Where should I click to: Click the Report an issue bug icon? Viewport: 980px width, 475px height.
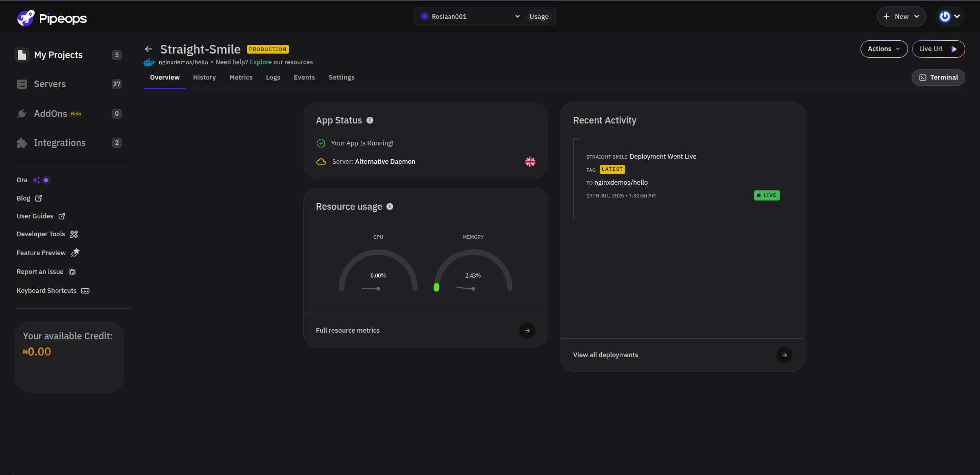point(72,272)
